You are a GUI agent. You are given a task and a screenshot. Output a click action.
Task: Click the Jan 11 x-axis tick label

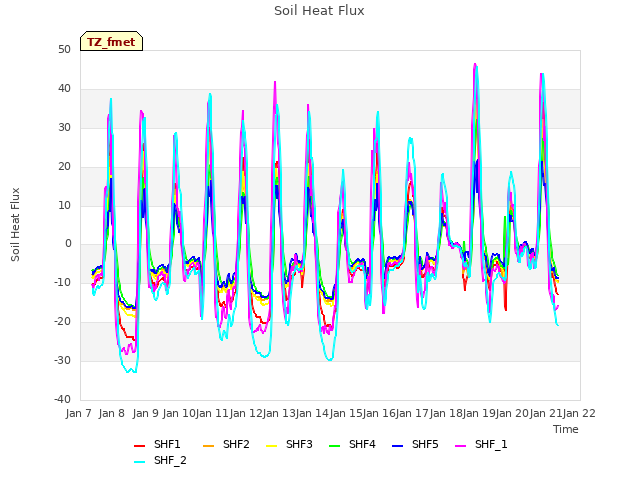pyautogui.click(x=212, y=413)
